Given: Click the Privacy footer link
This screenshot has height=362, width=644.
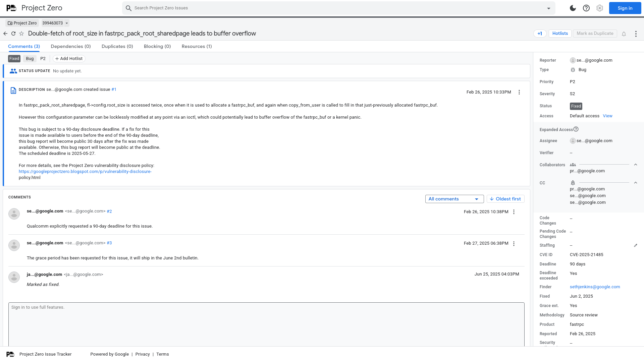Looking at the screenshot, I should 143,354.
